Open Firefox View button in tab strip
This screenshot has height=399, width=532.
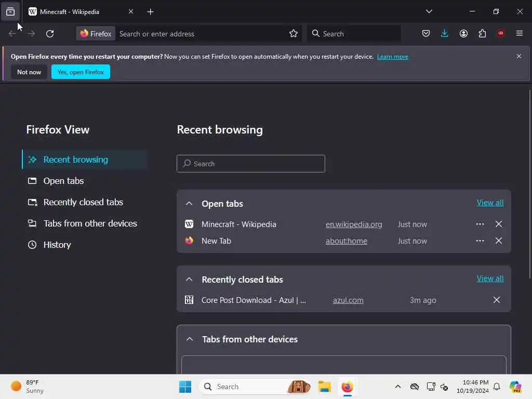coord(10,12)
